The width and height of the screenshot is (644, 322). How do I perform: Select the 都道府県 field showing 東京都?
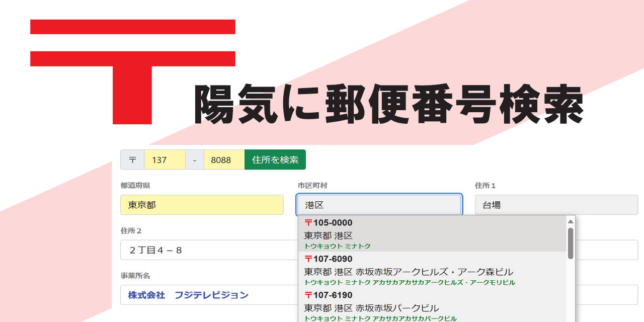(201, 205)
